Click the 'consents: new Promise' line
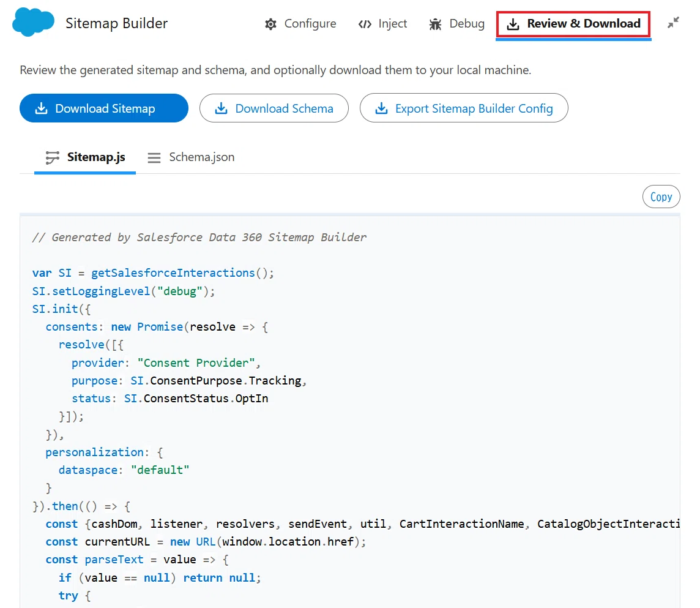 point(157,327)
